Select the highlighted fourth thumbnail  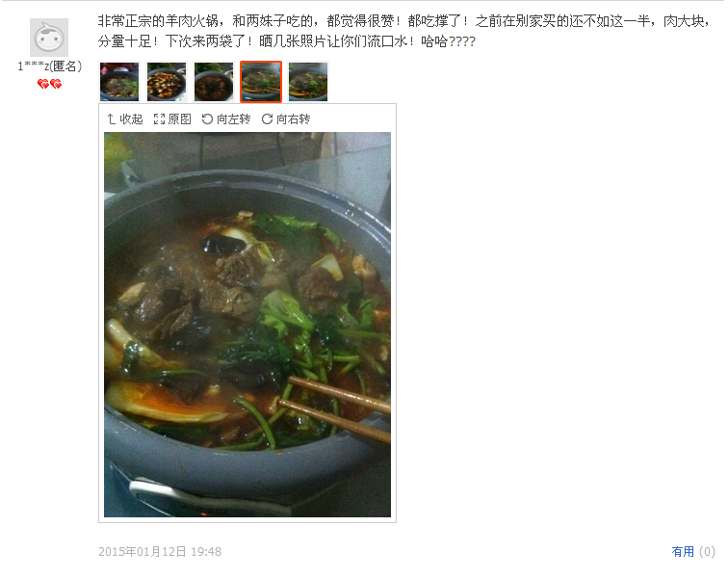[x=261, y=82]
